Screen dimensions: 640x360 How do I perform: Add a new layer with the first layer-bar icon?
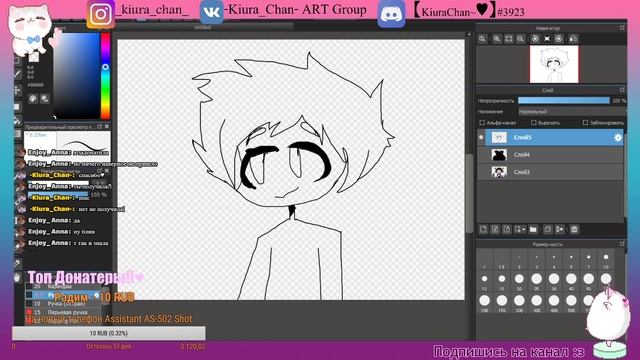483,229
